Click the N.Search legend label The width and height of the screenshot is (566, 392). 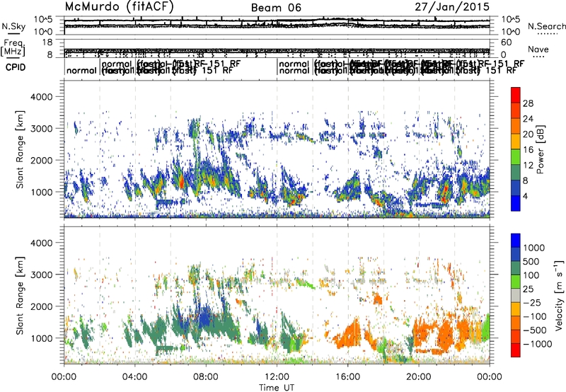click(x=546, y=26)
